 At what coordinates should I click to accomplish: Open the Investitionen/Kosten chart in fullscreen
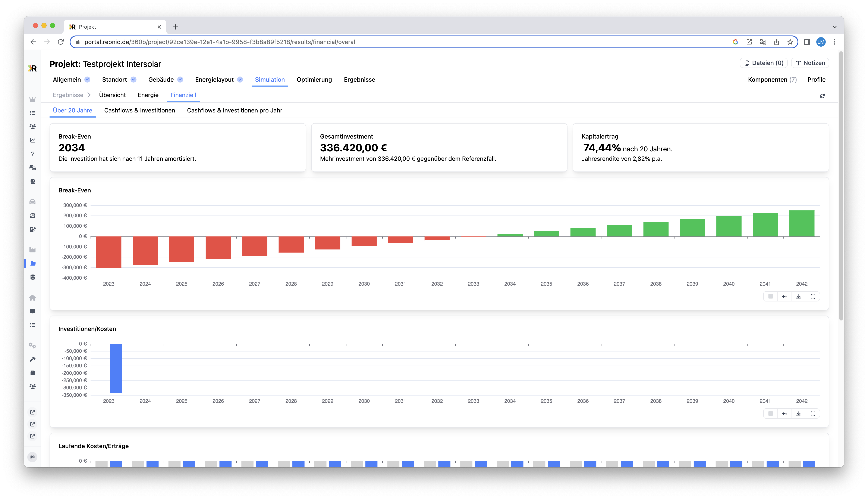pyautogui.click(x=813, y=414)
